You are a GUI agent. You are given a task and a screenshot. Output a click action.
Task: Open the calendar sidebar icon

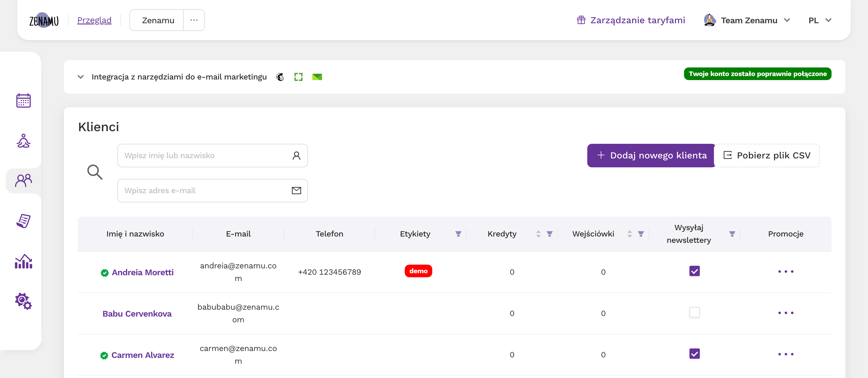[24, 100]
